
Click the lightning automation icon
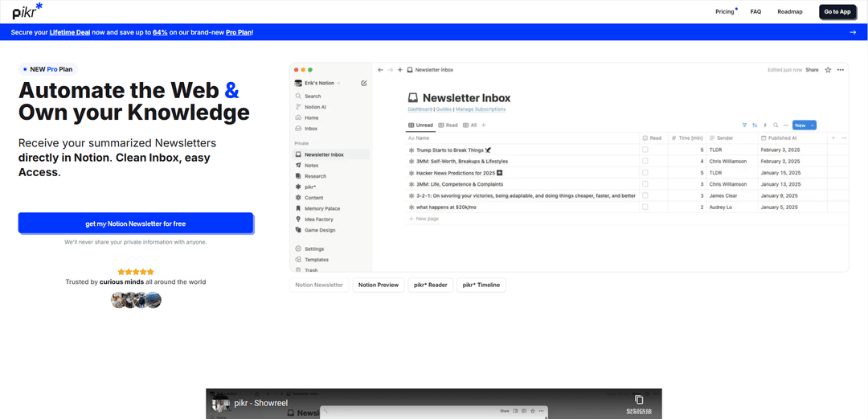(765, 125)
